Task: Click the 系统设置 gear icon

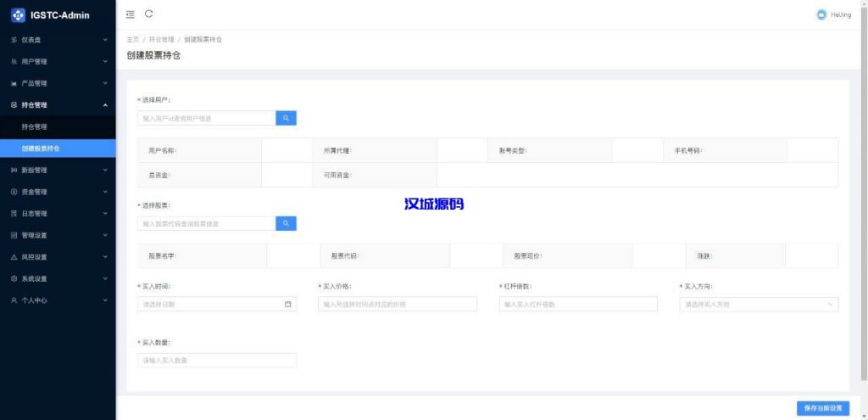Action: pos(14,278)
